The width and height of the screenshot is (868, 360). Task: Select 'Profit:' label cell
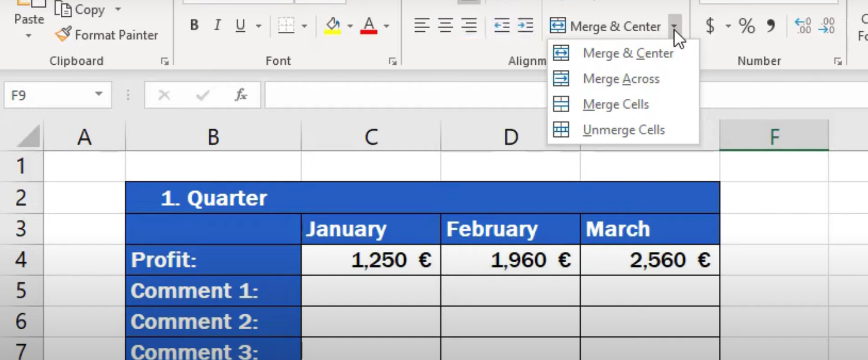point(213,260)
